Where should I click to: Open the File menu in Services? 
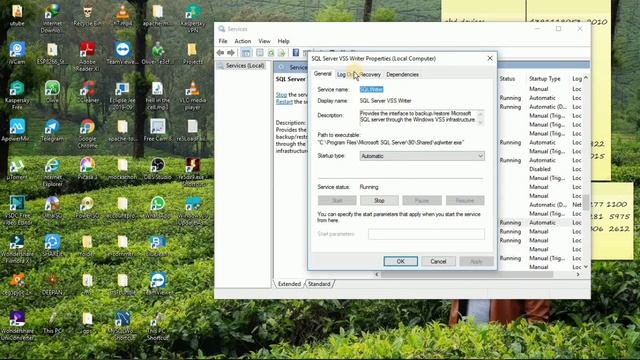(223, 41)
